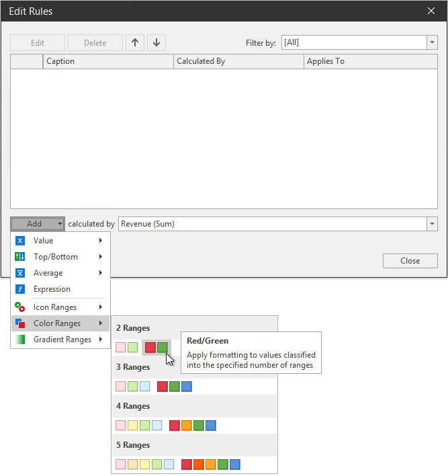Open the Value submenu
The image size is (448, 476).
pos(60,241)
